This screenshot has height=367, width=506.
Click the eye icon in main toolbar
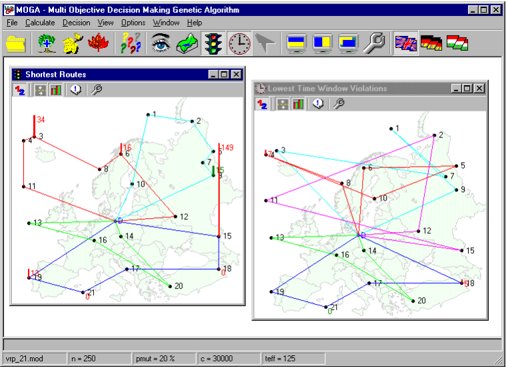pyautogui.click(x=161, y=43)
